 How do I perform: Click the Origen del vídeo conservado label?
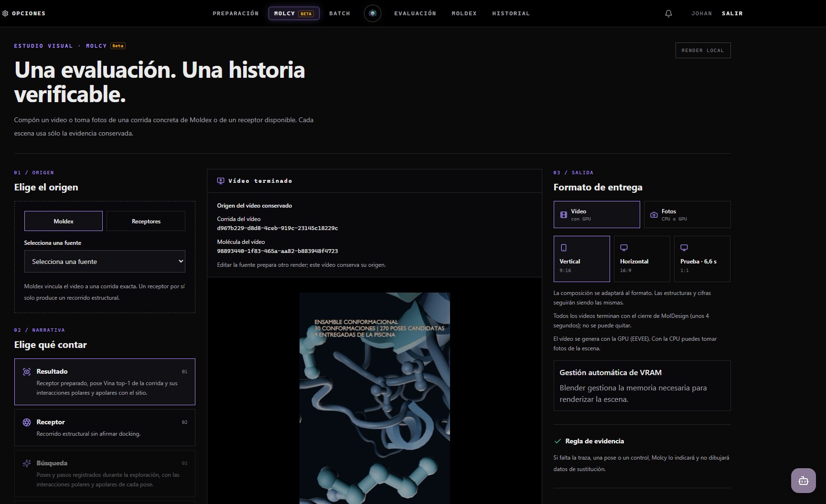(x=255, y=206)
